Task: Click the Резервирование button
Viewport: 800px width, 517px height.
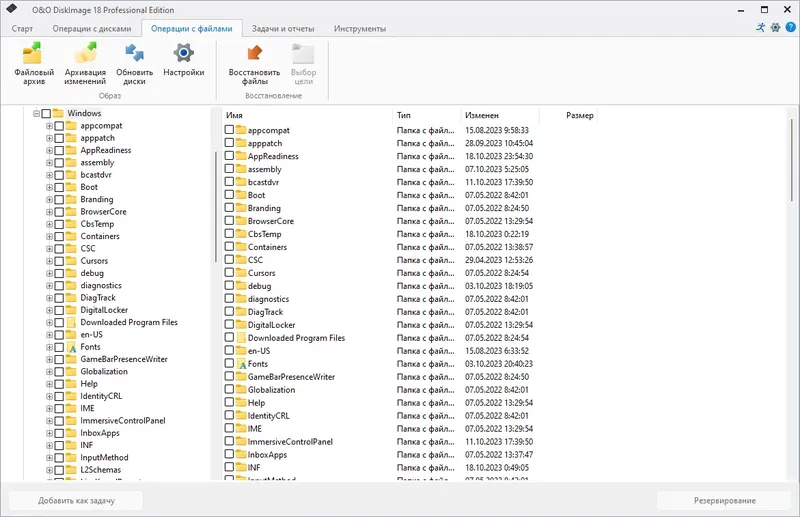Action: pos(724,501)
